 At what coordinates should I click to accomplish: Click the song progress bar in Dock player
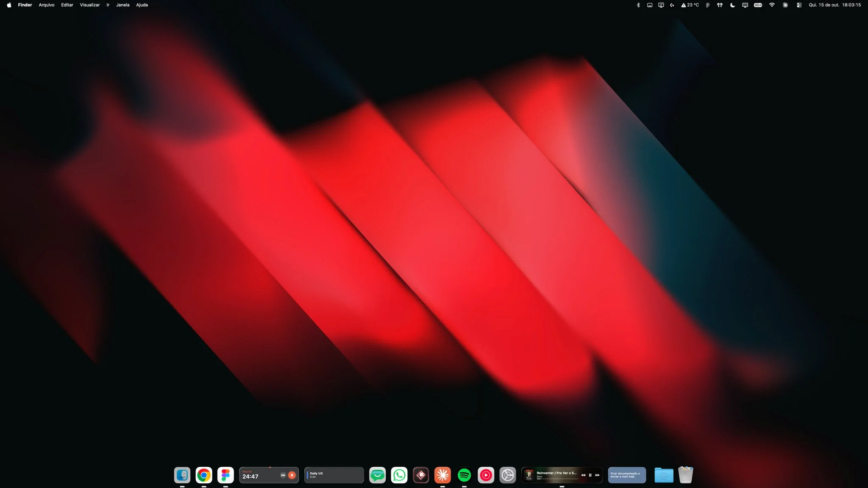click(557, 479)
